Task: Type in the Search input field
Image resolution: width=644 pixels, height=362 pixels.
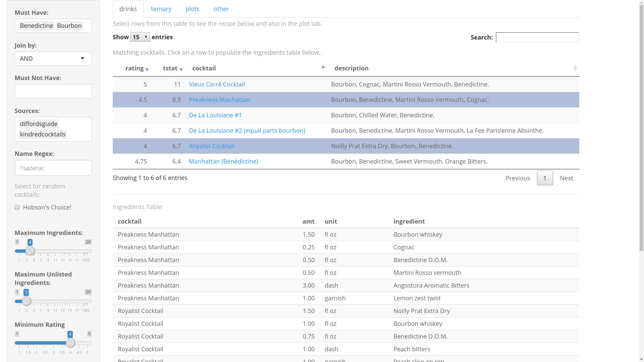Action: 537,37
